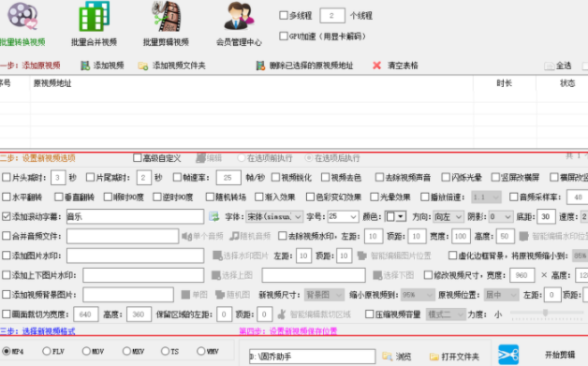
Task: Open the 方向 向左 dropdown
Action: click(x=448, y=217)
